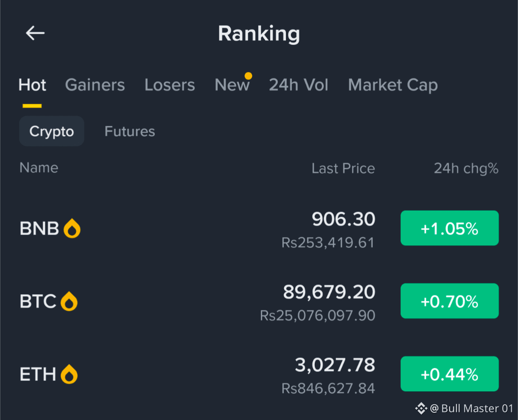Sort by the Name column header
518x420 pixels.
[x=39, y=168]
